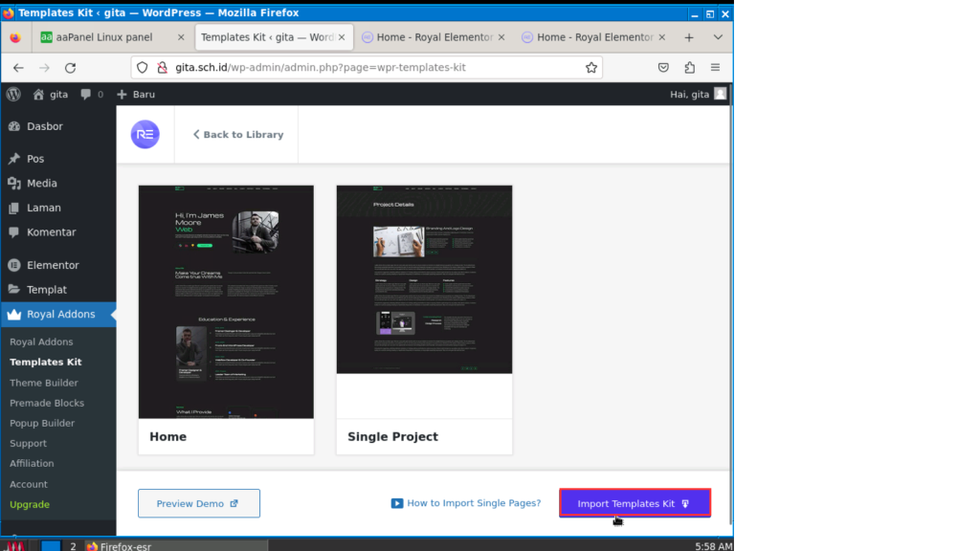This screenshot has width=980, height=551.
Task: Click the Firefox reload page button
Action: click(70, 68)
